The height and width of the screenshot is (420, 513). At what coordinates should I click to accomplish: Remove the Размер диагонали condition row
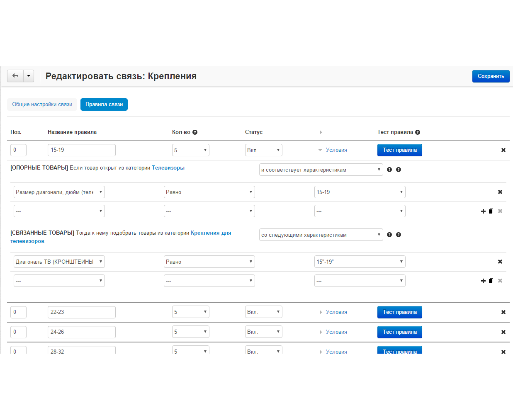click(x=500, y=192)
